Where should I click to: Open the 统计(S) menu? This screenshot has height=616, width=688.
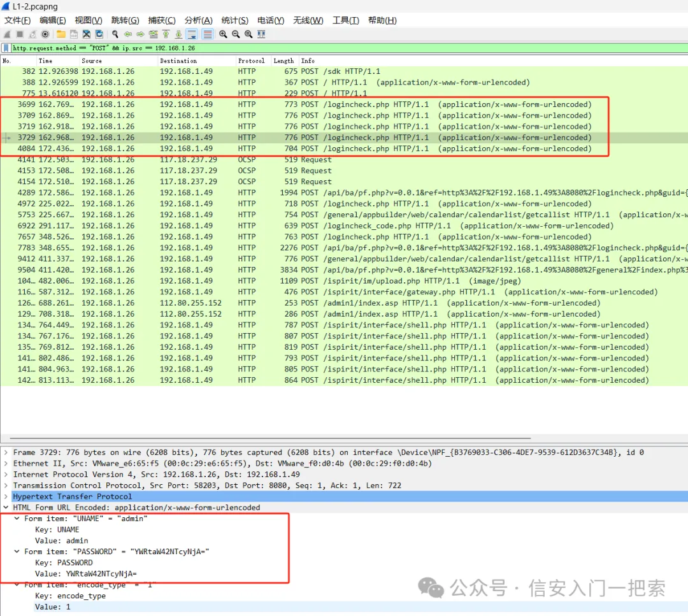(234, 20)
